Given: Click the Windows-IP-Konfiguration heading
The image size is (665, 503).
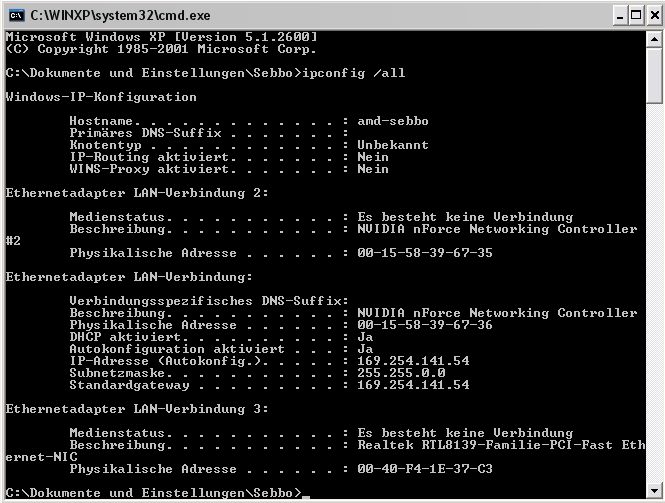Looking at the screenshot, I should coord(101,97).
